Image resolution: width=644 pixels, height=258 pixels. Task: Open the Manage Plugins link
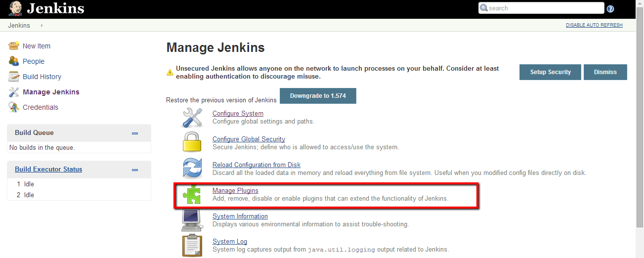click(235, 190)
